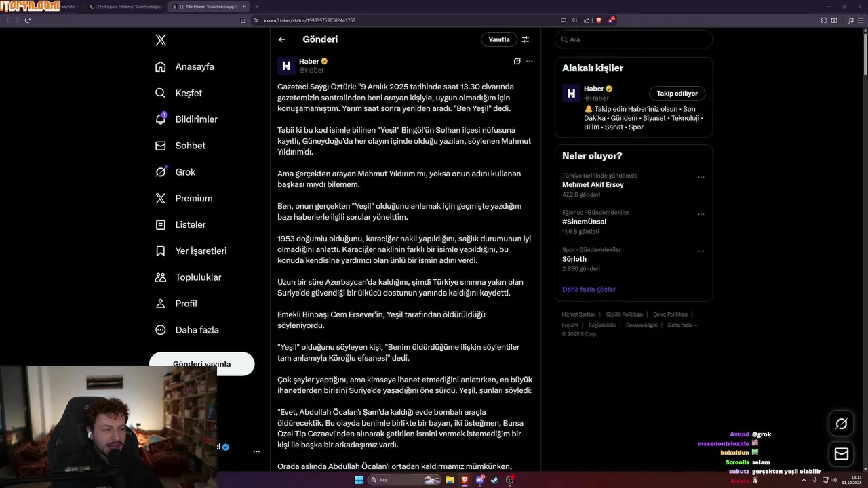
Task: Click the volume icon in system tray
Action: 834,480
